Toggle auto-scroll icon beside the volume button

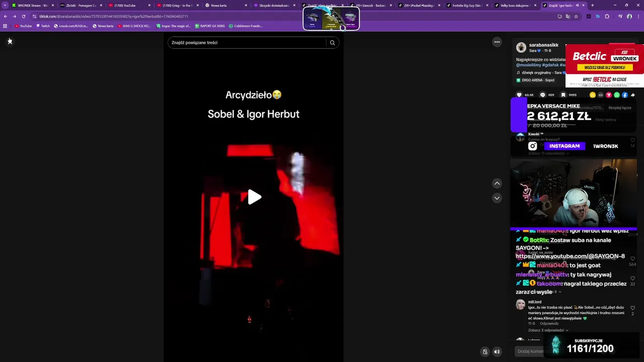pyautogui.click(x=485, y=352)
